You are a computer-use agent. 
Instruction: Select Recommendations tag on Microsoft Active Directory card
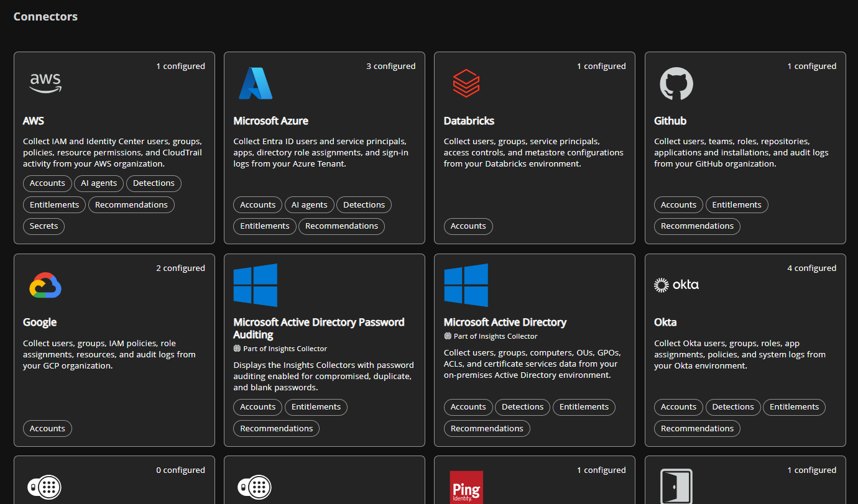[487, 428]
